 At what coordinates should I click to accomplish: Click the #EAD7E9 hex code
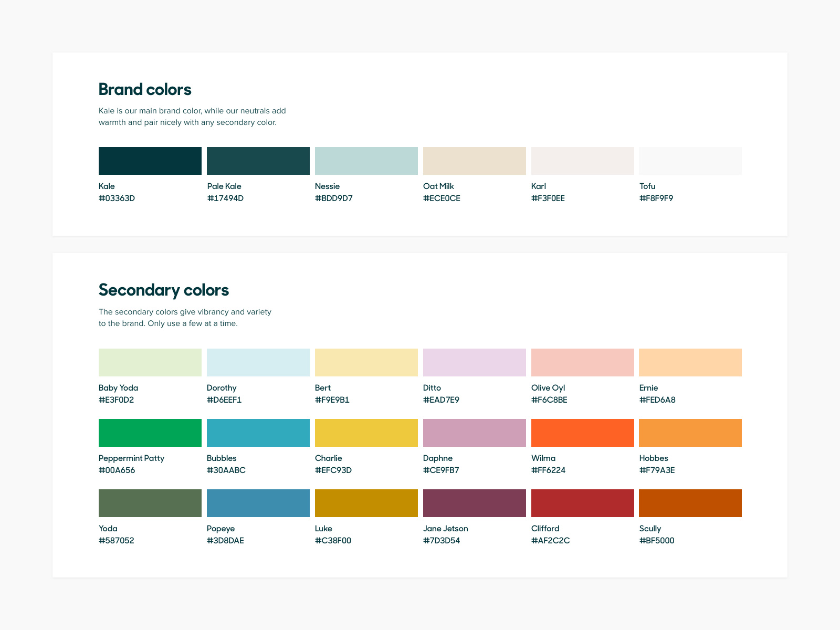[x=441, y=400]
